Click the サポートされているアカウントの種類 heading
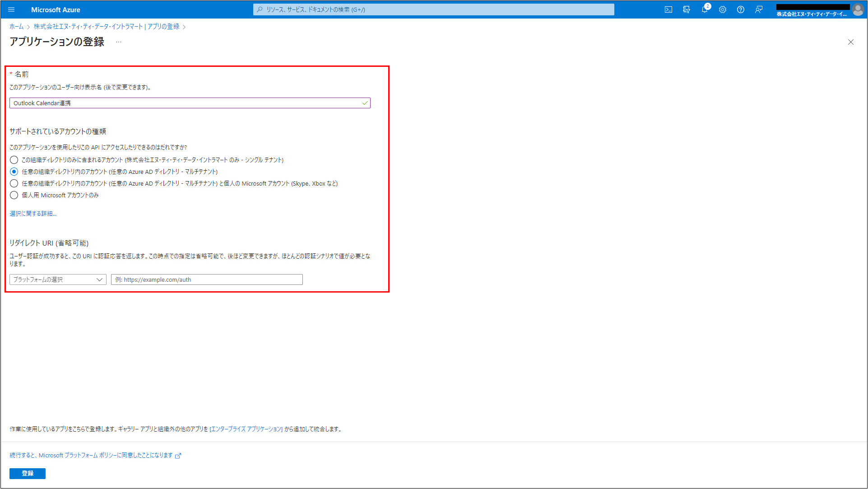This screenshot has height=489, width=868. [58, 131]
